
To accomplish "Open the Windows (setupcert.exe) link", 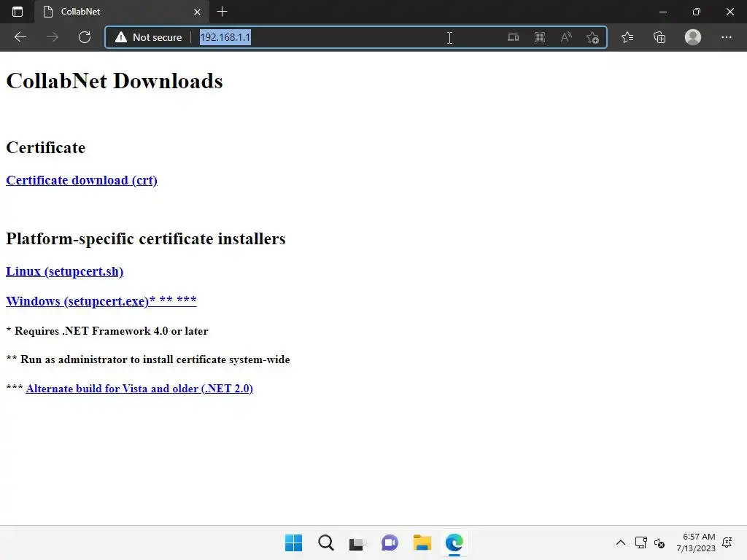I will (x=101, y=301).
